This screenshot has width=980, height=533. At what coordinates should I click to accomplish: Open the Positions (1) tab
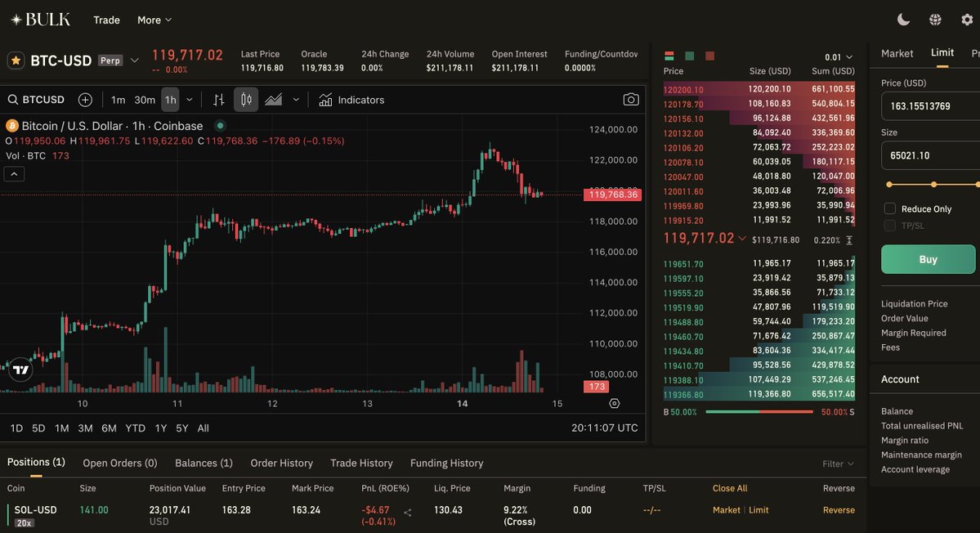(36, 463)
